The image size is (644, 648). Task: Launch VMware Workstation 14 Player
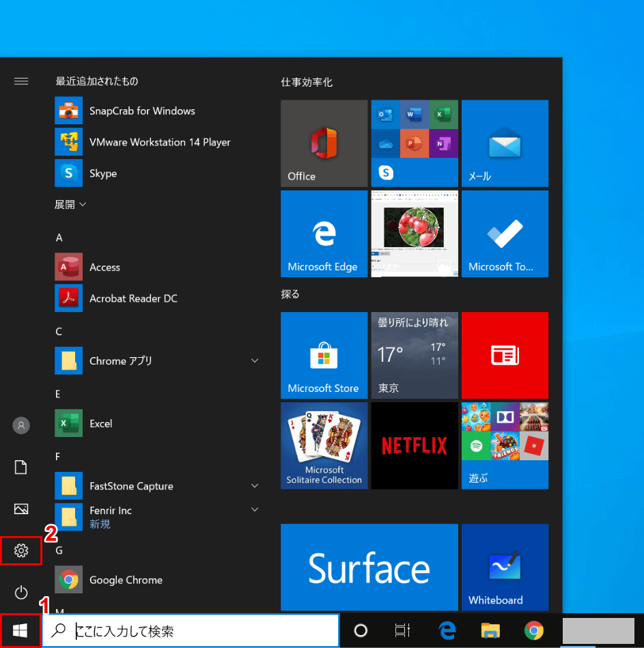coord(157,142)
